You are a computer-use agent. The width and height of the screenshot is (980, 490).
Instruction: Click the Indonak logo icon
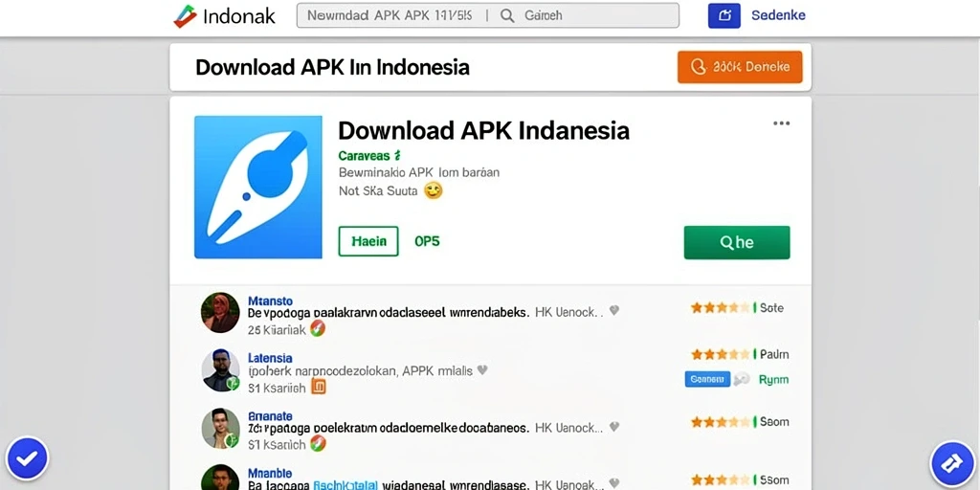coord(185,16)
